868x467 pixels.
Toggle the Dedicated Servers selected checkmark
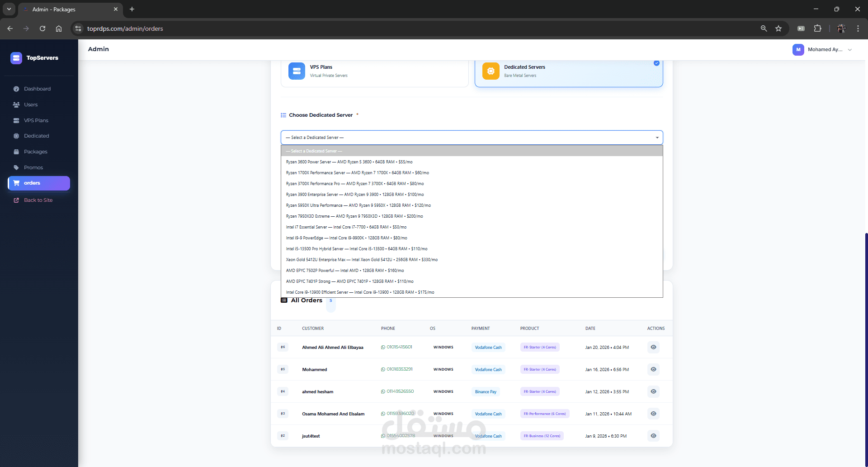tap(656, 63)
